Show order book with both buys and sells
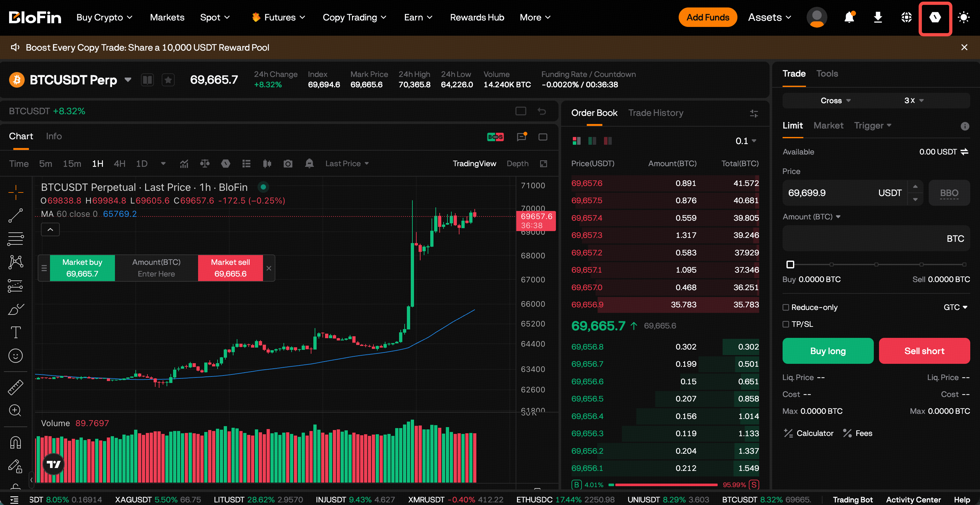980x505 pixels. click(576, 141)
